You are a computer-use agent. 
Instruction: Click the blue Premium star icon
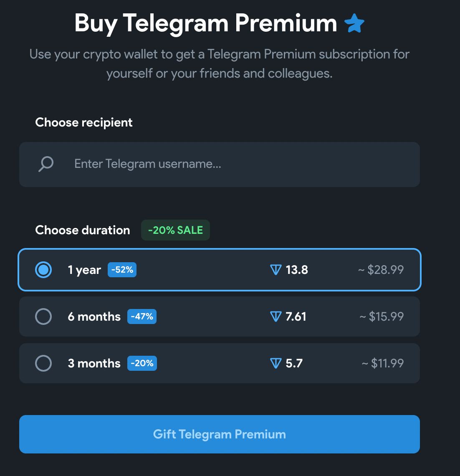pos(354,23)
